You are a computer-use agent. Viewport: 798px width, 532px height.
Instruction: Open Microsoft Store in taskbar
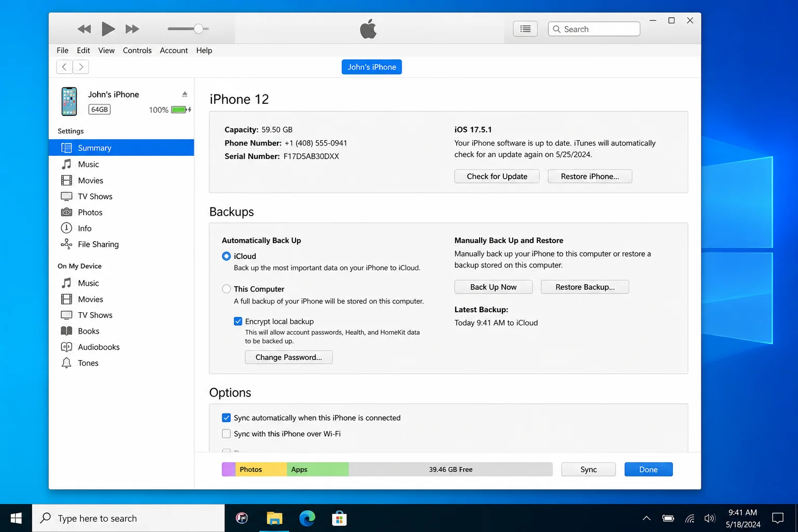coord(339,518)
